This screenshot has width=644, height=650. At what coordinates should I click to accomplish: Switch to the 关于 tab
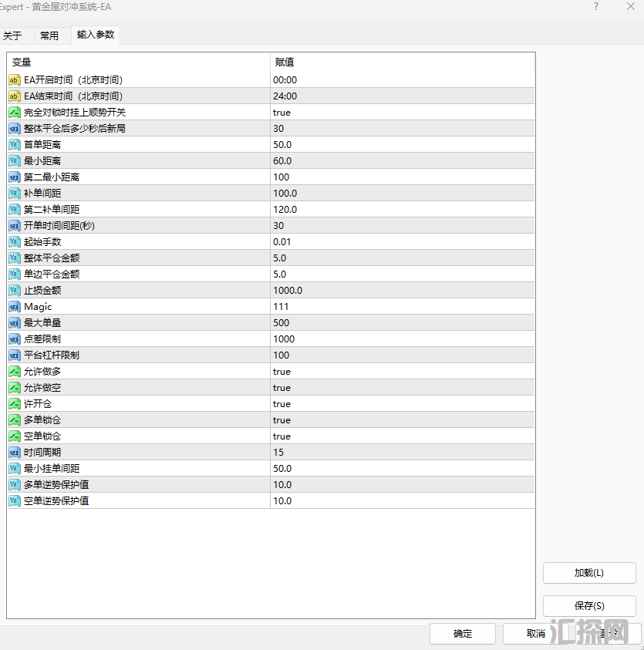click(13, 35)
